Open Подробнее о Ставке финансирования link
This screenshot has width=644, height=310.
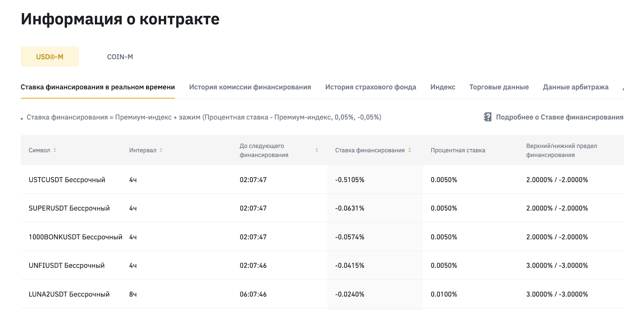coord(559,117)
